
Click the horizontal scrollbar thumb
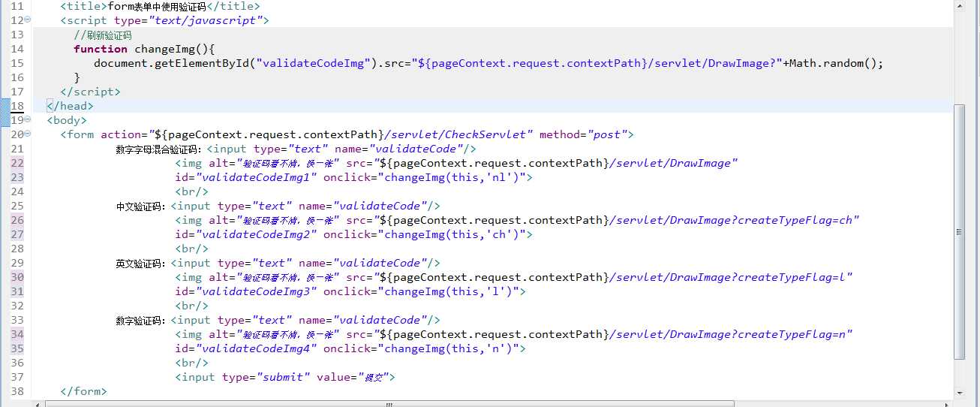390,403
